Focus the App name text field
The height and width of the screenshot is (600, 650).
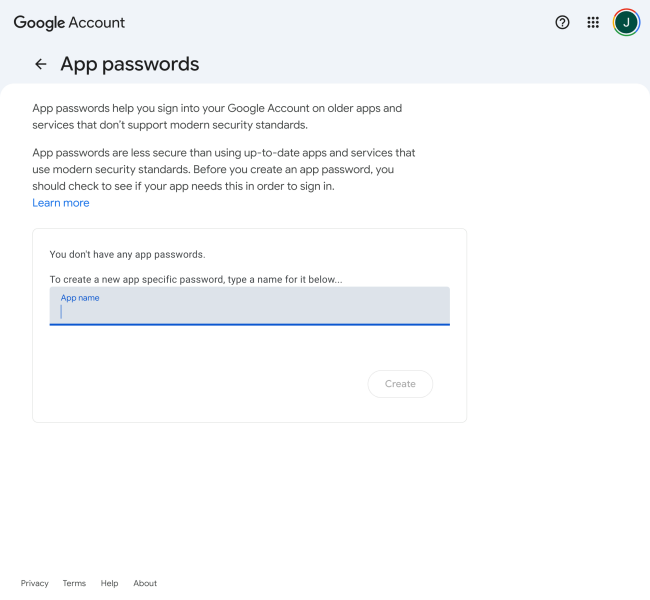coord(249,312)
